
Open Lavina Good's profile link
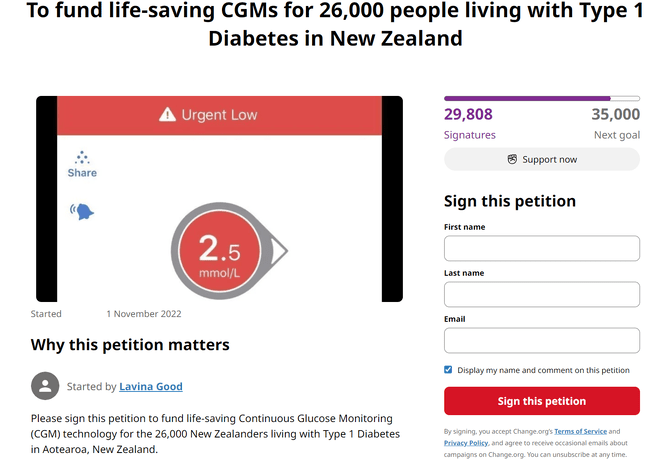[151, 387]
